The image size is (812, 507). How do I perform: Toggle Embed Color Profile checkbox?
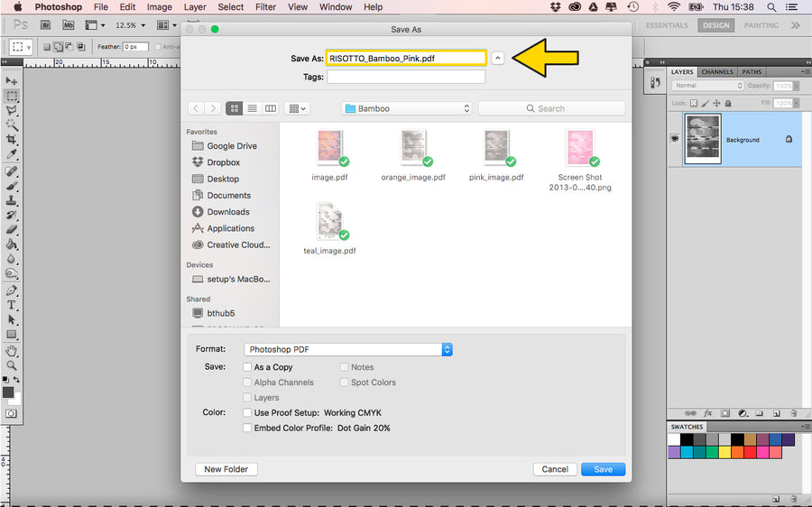247,429
